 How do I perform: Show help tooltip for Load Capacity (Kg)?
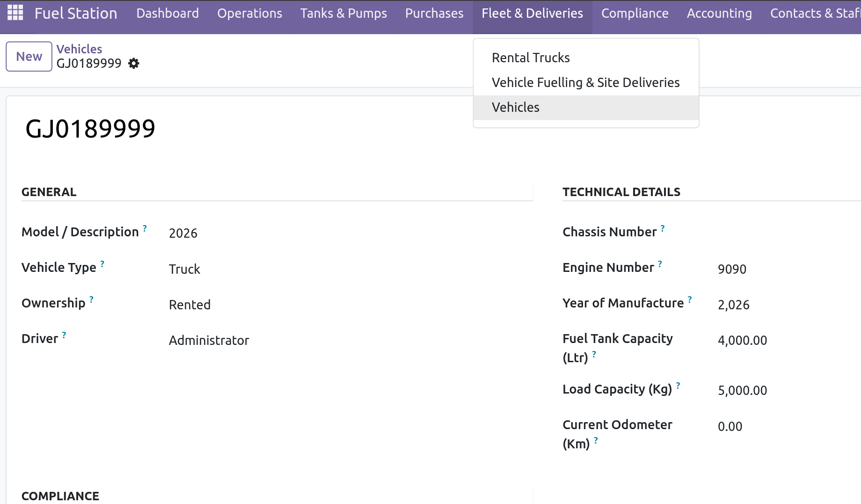tap(678, 386)
